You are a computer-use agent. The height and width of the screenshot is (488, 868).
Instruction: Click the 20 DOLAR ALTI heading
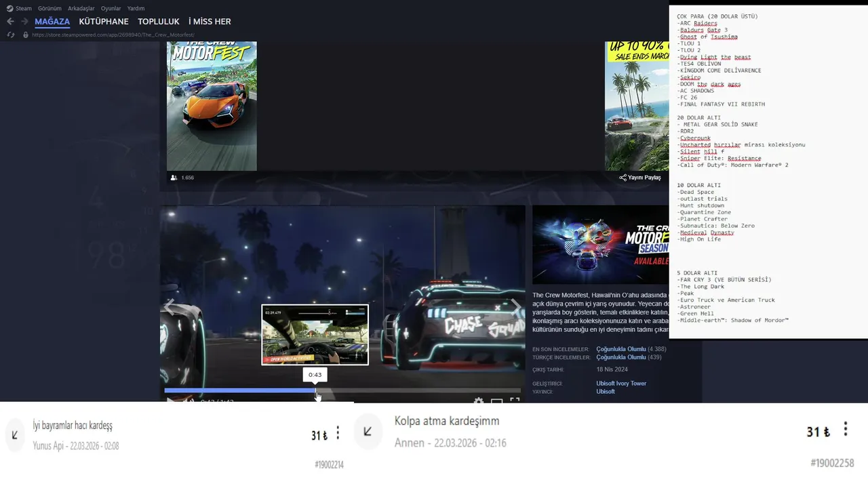pos(698,118)
